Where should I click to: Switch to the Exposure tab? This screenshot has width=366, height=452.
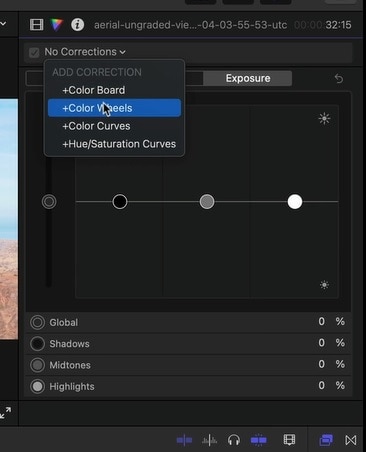pyautogui.click(x=248, y=78)
